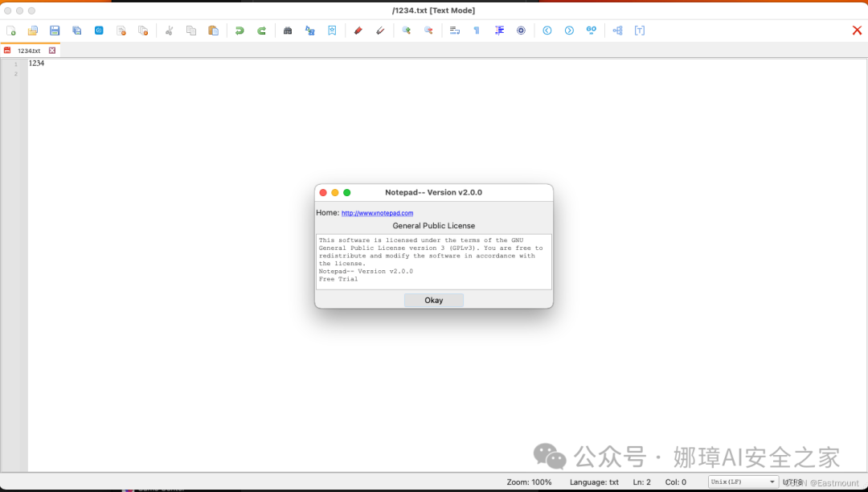Image resolution: width=868 pixels, height=492 pixels.
Task: Click the Ln: 2 status entry
Action: pyautogui.click(x=641, y=482)
